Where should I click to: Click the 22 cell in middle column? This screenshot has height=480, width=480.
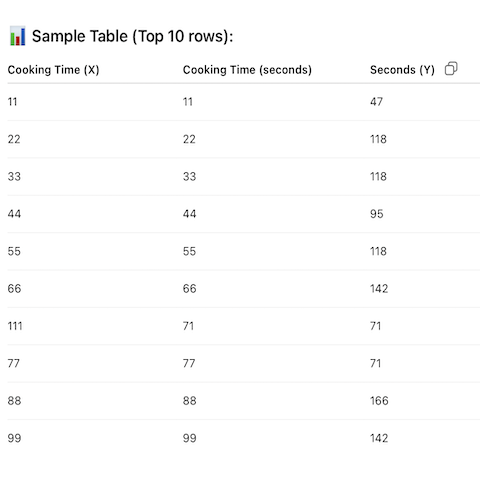pos(189,139)
